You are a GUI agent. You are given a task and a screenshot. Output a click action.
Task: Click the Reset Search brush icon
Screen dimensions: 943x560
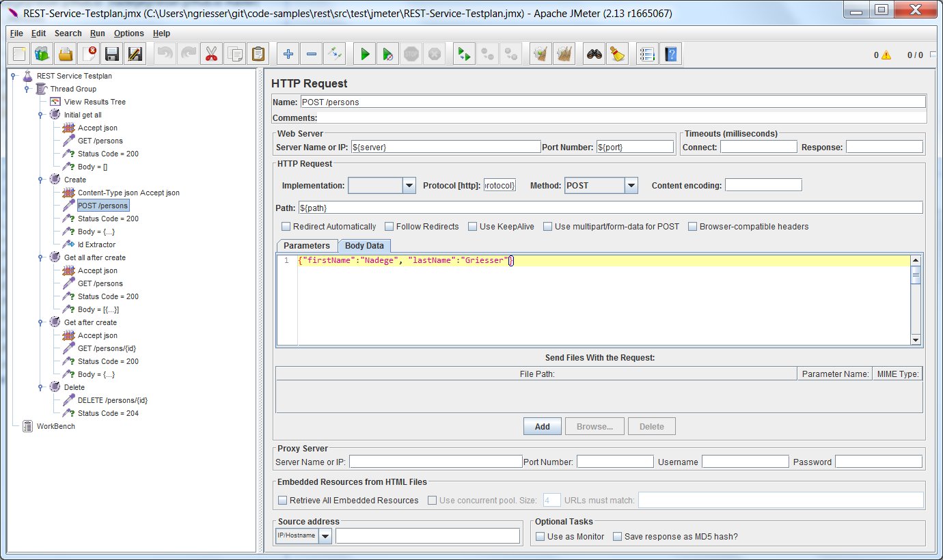point(618,54)
